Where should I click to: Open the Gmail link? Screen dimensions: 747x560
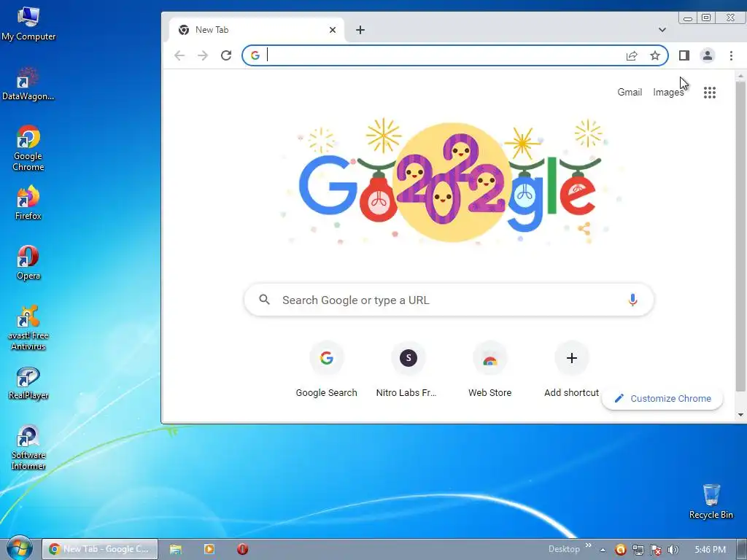pos(630,93)
